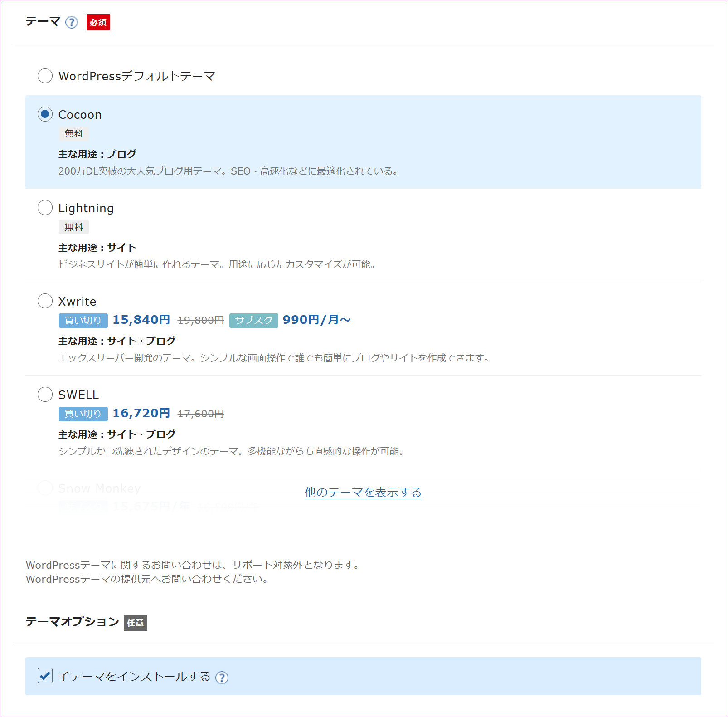Click the Lightning description about ビジネスサイト
The image size is (728, 717).
point(218,264)
